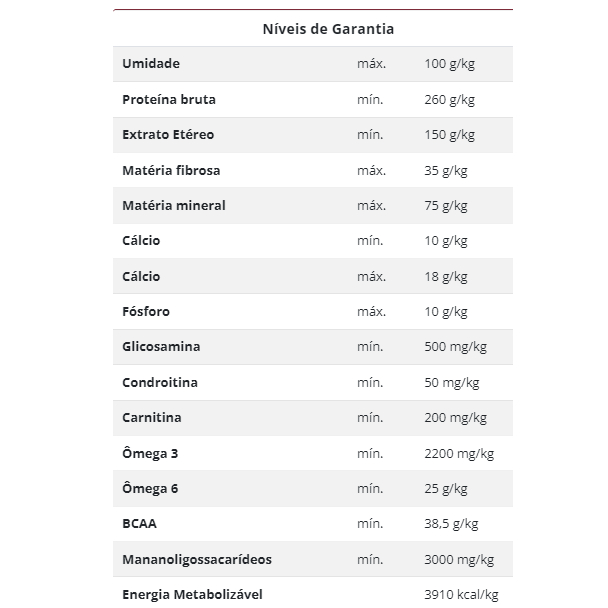Viewport: 608px width, 608px height.
Task: Click the Condroitina label
Action: [x=160, y=383]
